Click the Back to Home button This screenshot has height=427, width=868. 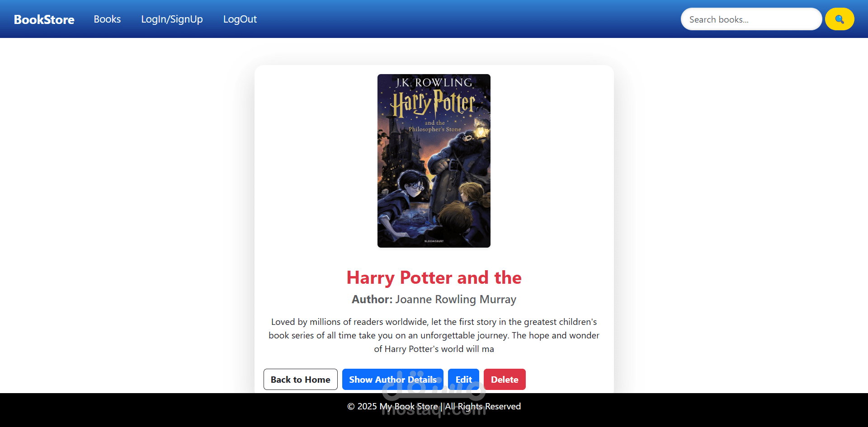[x=301, y=380]
